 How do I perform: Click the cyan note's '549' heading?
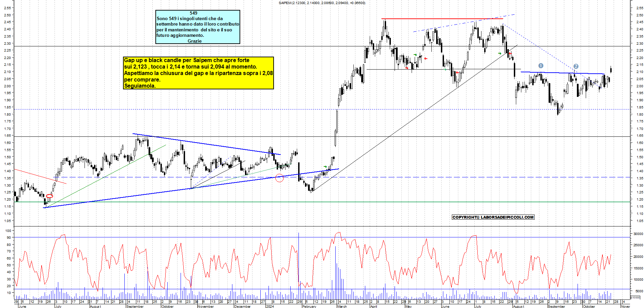point(194,13)
